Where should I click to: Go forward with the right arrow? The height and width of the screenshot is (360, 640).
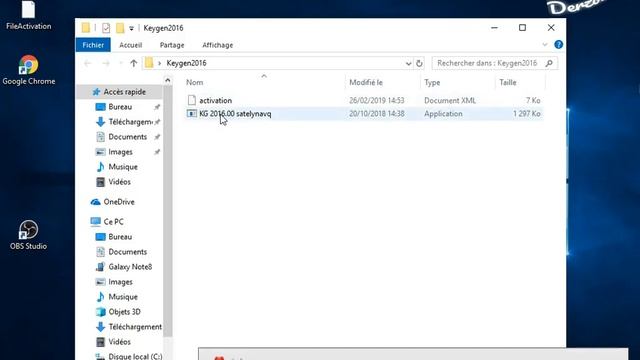106,63
